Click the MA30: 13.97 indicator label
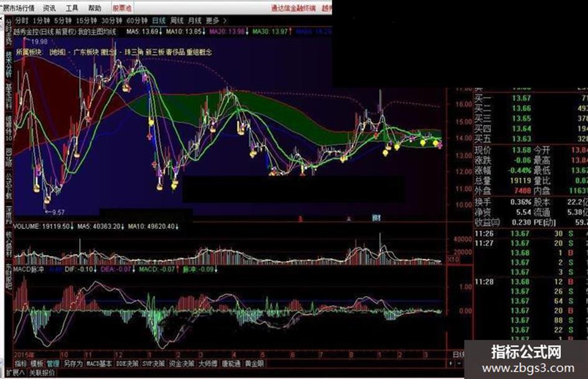The image size is (588, 379). pyautogui.click(x=272, y=32)
